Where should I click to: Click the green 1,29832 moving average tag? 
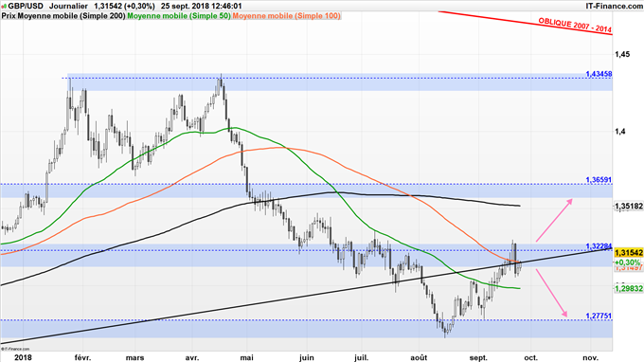[x=629, y=288]
